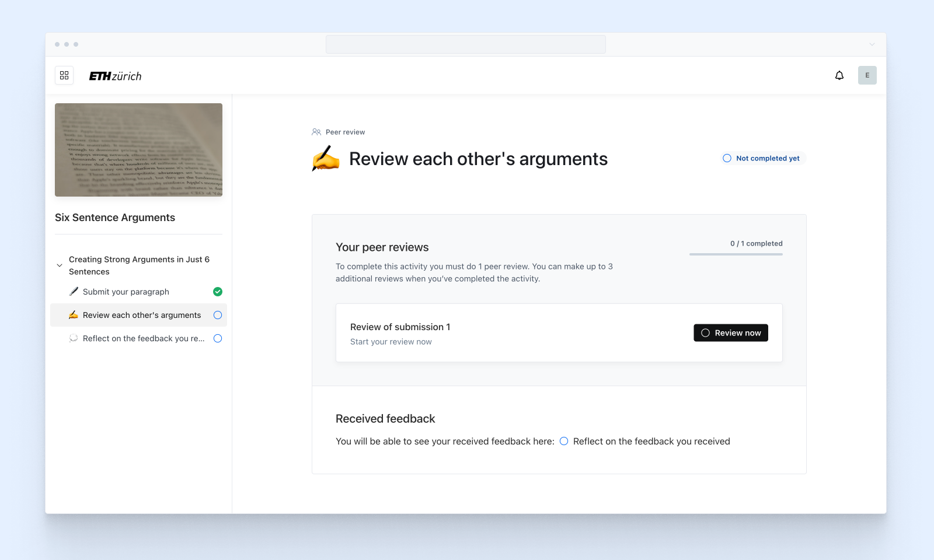
Task: Click the 0 / 1 completed label
Action: (757, 244)
